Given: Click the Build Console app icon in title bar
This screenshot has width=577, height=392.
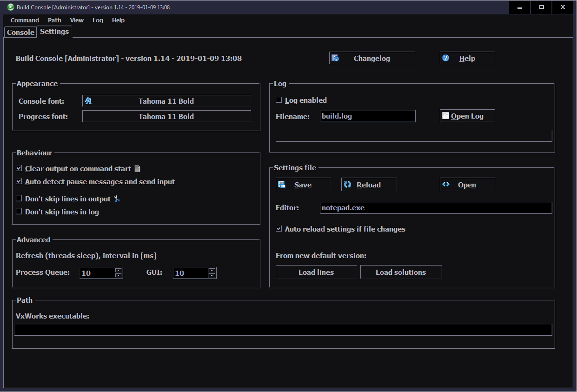Looking at the screenshot, I should click(10, 7).
